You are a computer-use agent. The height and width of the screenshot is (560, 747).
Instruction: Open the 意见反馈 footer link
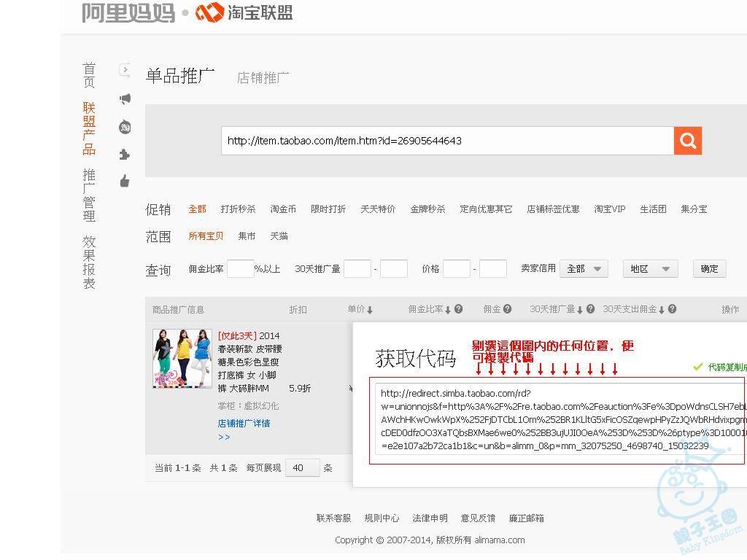478,518
